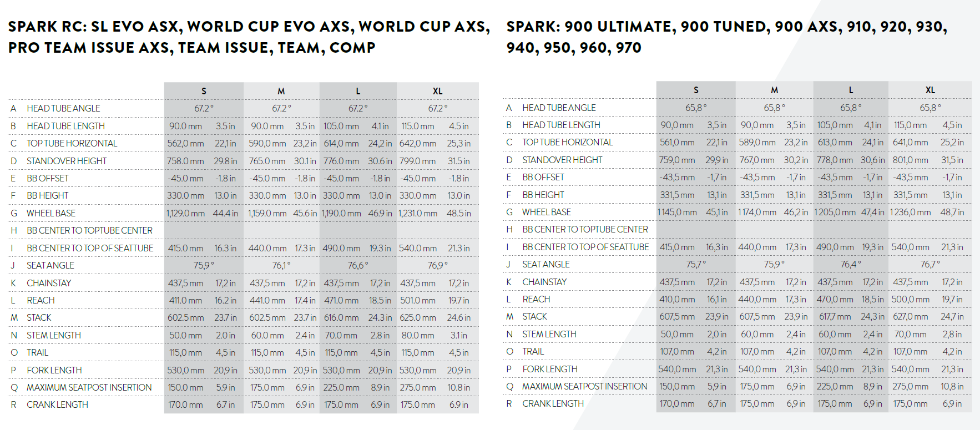
Task: Click the 75,9° seat angle in Spark RC table
Action: [x=204, y=265]
